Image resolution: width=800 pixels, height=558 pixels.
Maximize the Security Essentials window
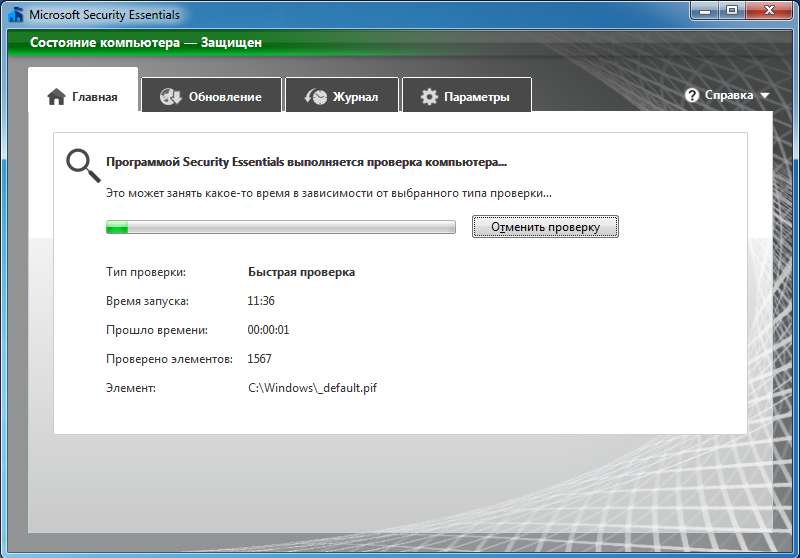[732, 11]
